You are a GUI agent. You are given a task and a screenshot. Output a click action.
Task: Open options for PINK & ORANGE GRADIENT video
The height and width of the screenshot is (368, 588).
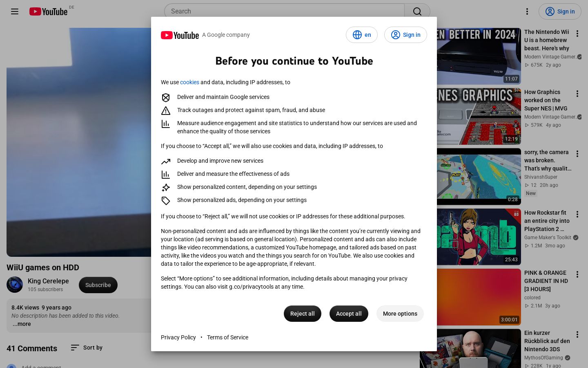pos(577,274)
